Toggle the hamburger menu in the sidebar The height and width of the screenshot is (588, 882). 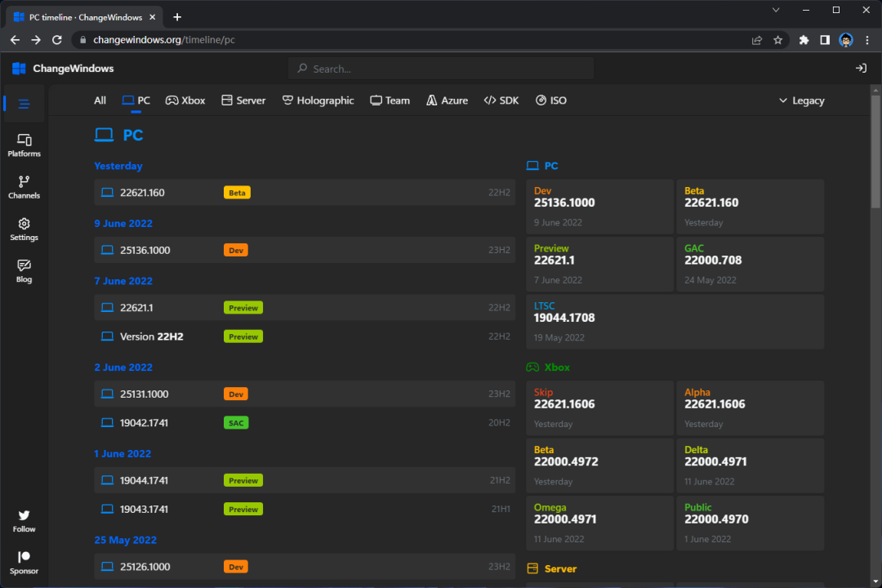click(x=24, y=104)
